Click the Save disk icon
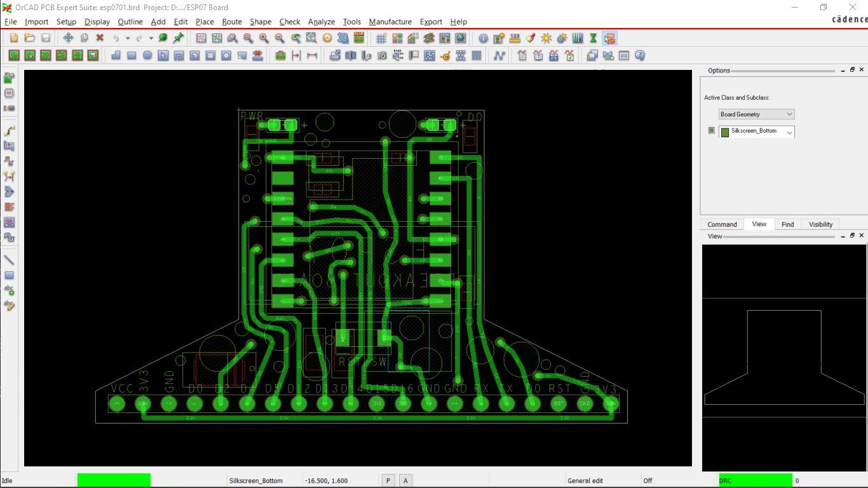This screenshot has width=868, height=488. point(46,38)
